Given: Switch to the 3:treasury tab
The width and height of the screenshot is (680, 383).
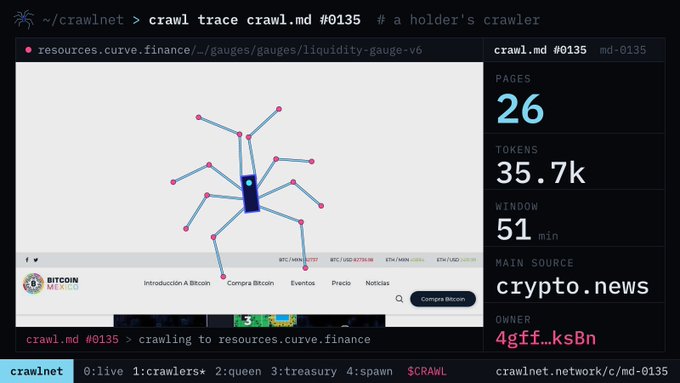Looking at the screenshot, I should [304, 371].
